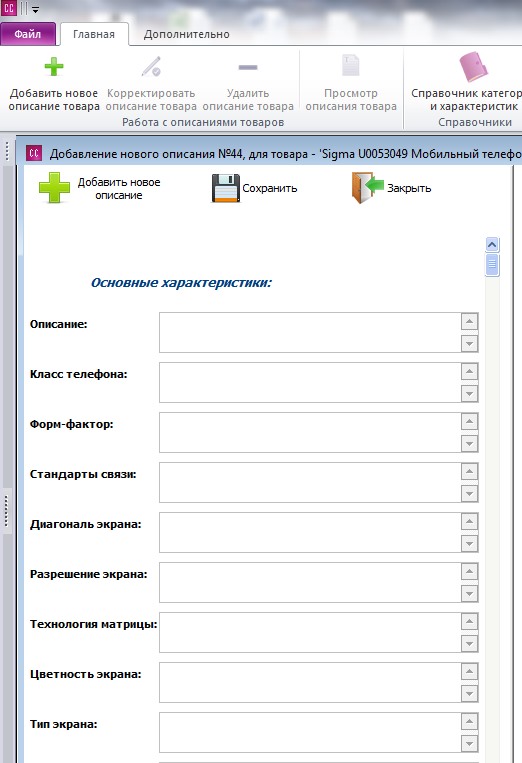522x763 pixels.
Task: Click the down arrow in Класс телефона field
Action: click(x=469, y=394)
